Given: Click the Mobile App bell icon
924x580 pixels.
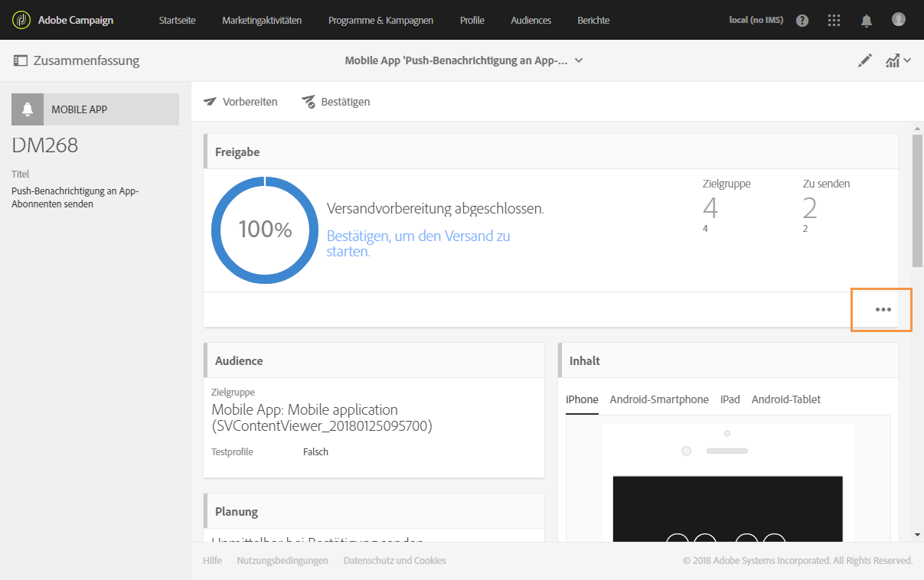Looking at the screenshot, I should click(x=28, y=109).
